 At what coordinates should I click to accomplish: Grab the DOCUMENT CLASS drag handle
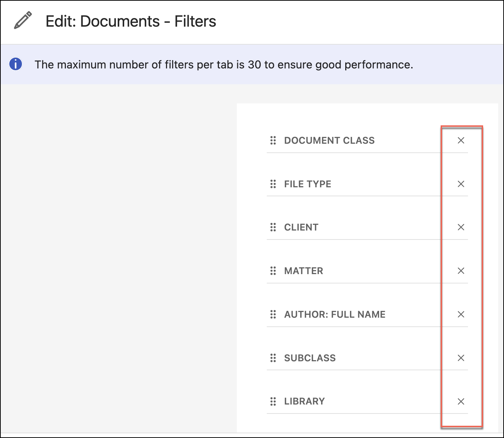[273, 140]
